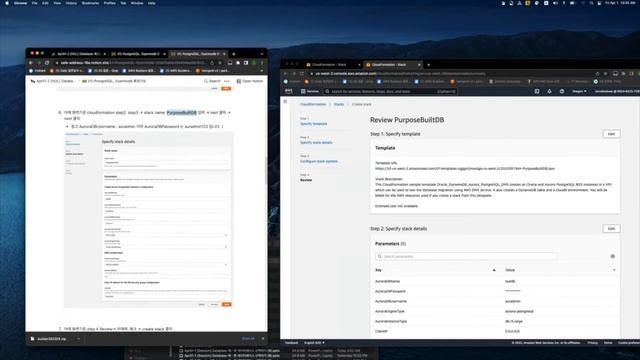Open the hamburger navigation menu in the AWS console

(285, 101)
